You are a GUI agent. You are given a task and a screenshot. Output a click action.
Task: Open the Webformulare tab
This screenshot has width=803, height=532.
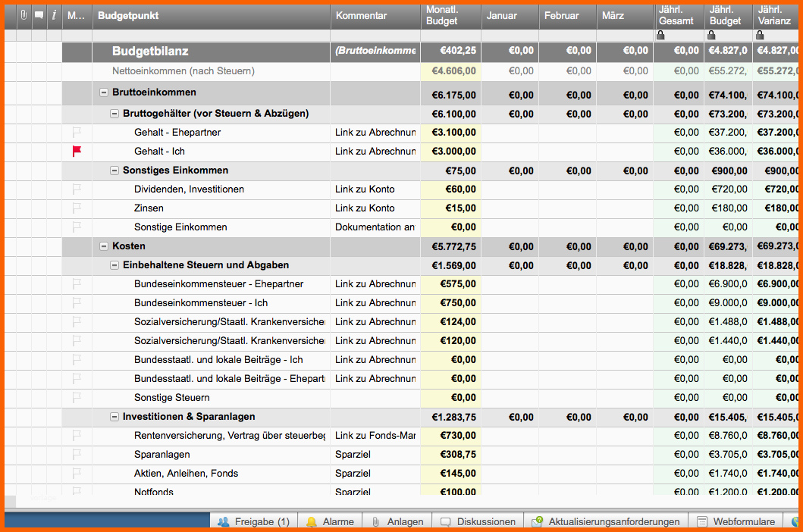point(736,521)
